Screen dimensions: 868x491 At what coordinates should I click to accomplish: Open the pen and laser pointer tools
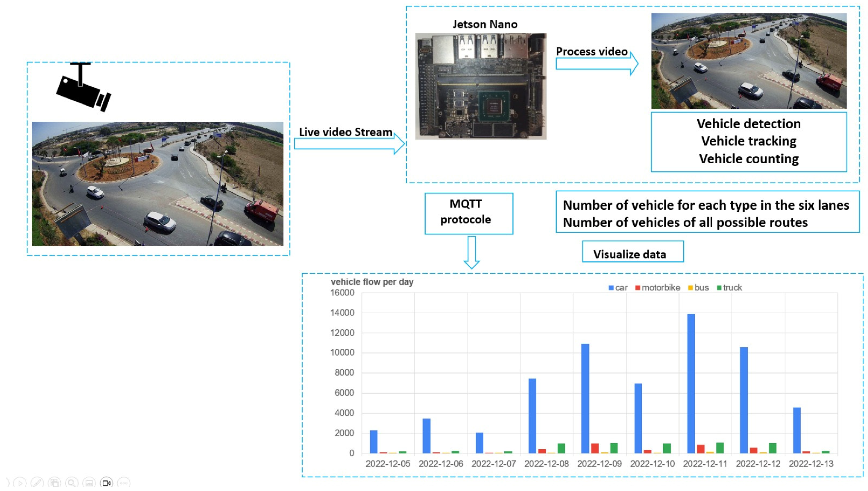[37, 483]
